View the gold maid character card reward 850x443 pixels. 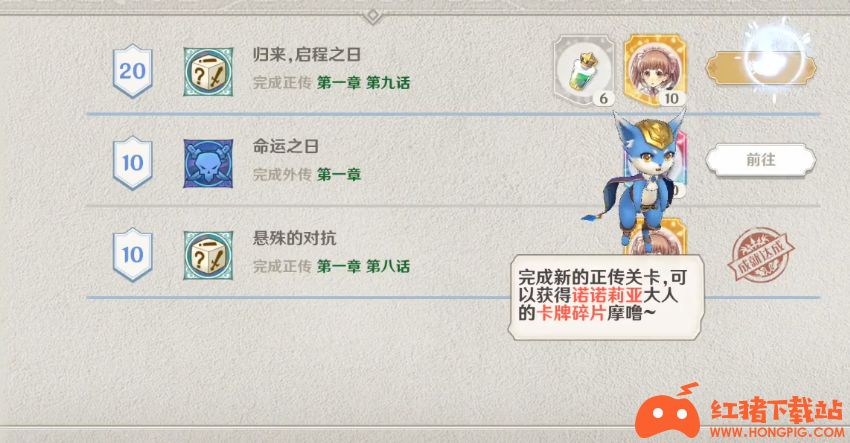pos(655,70)
